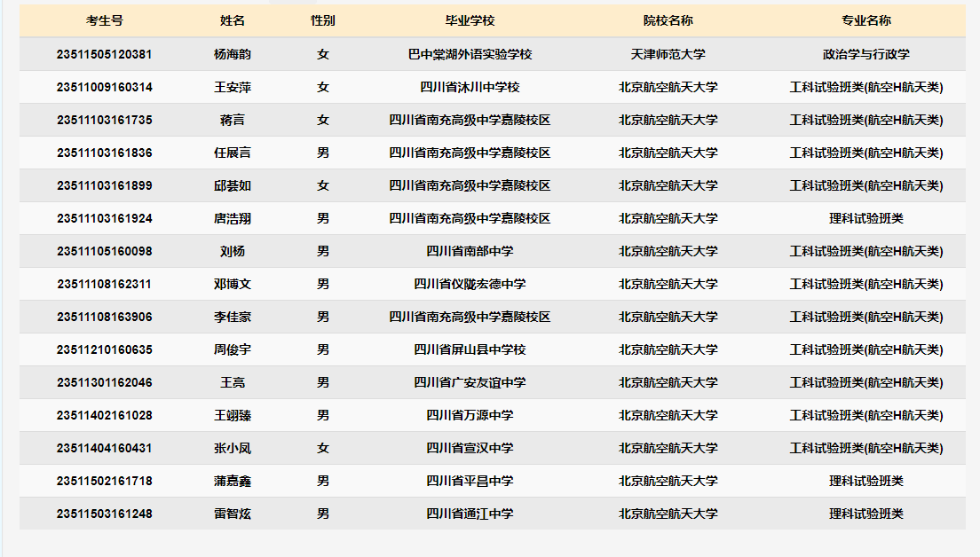Click 王安萍's 工科试验班类 major cell
The image size is (980, 557).
click(x=865, y=88)
